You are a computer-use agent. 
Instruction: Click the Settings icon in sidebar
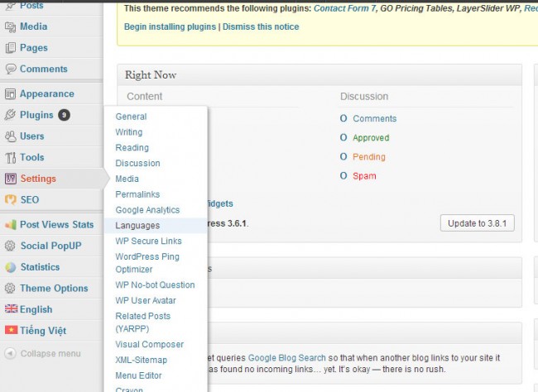[11, 179]
